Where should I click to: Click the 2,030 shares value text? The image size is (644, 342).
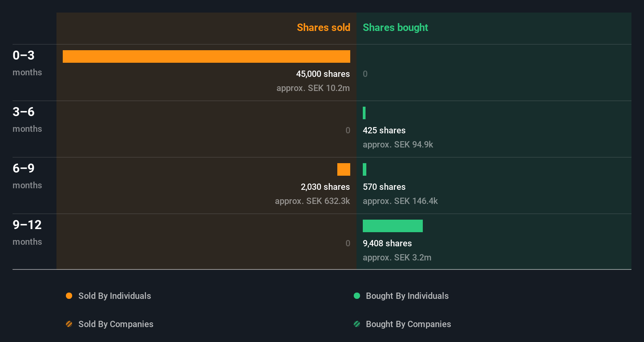[325, 187]
